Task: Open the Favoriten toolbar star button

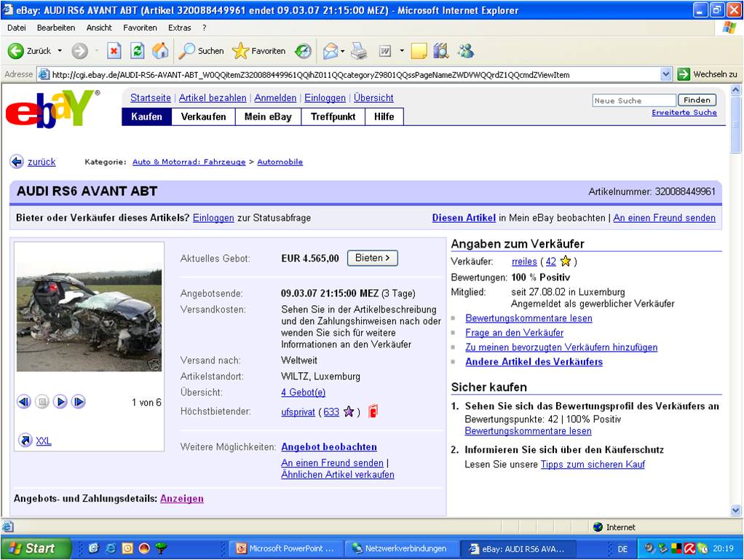Action: tap(259, 51)
